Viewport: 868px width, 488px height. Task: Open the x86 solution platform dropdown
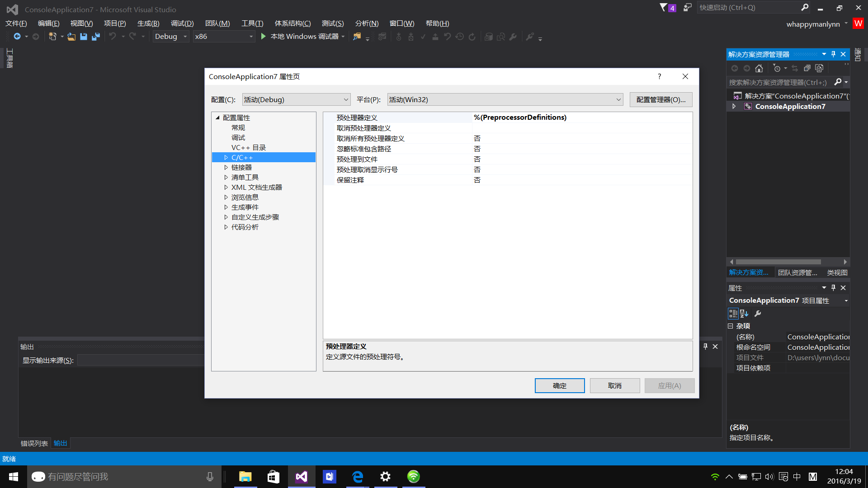click(x=224, y=37)
